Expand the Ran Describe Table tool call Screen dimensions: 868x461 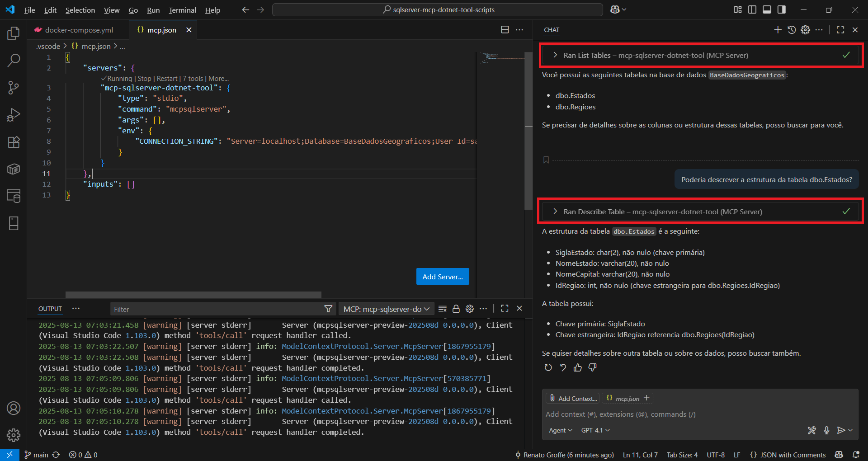[x=700, y=212]
